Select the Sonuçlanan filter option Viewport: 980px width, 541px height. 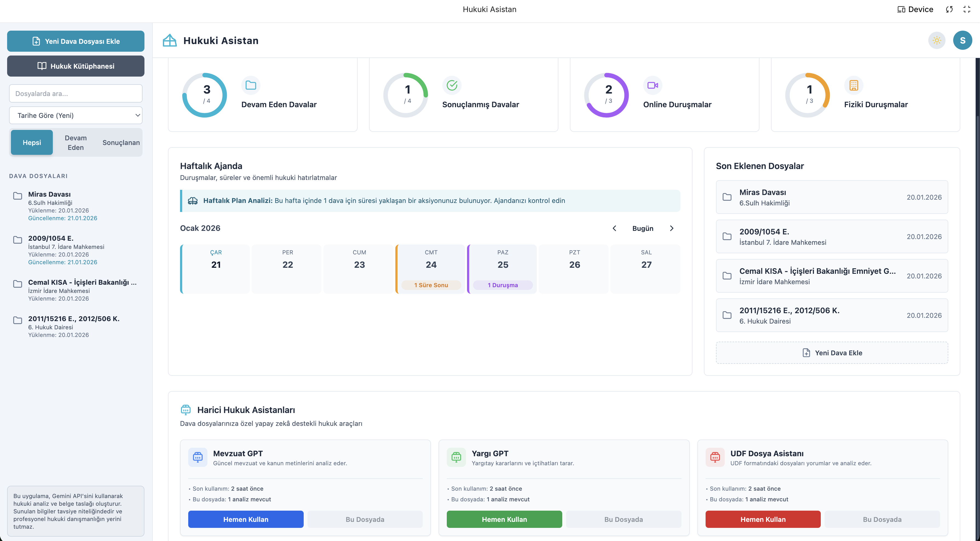(x=121, y=143)
